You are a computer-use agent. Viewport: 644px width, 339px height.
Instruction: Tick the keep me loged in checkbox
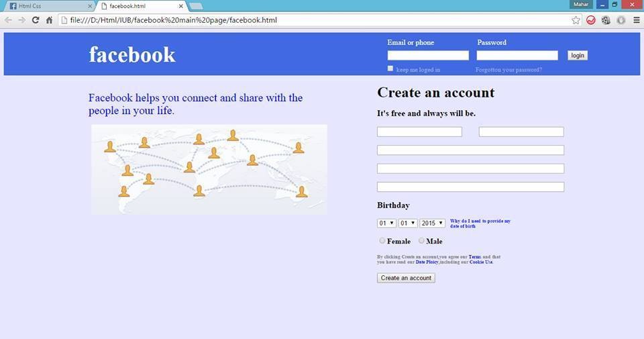pyautogui.click(x=390, y=68)
